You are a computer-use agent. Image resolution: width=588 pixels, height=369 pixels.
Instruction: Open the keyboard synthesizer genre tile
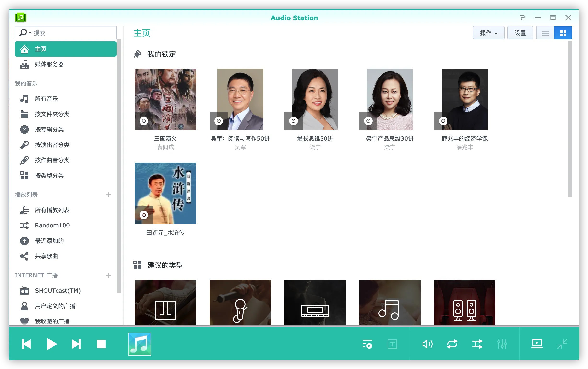[315, 303]
